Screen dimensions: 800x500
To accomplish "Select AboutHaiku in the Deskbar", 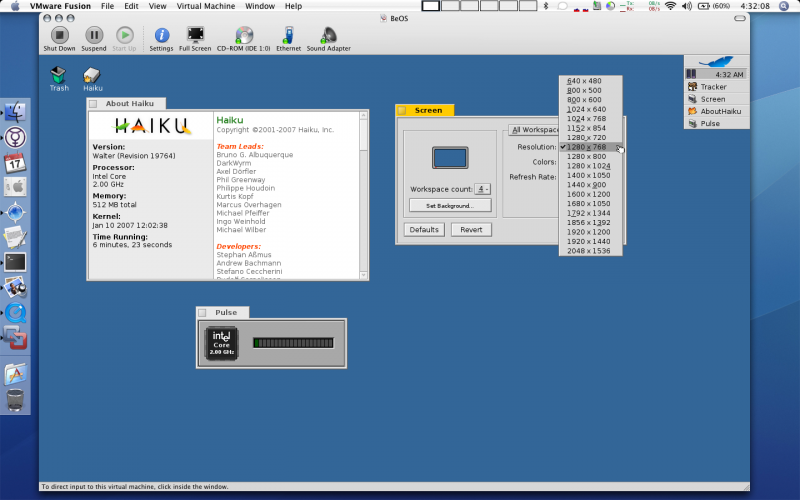I will click(x=717, y=111).
